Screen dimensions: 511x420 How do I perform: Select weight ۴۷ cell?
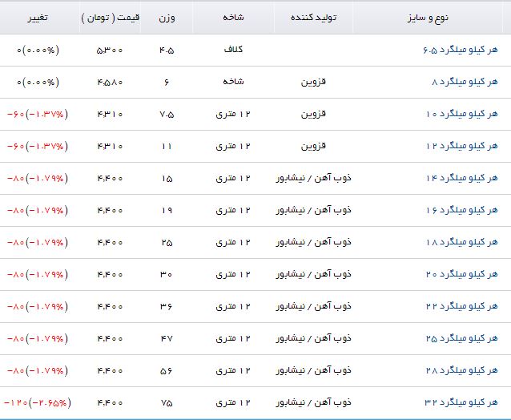167,338
